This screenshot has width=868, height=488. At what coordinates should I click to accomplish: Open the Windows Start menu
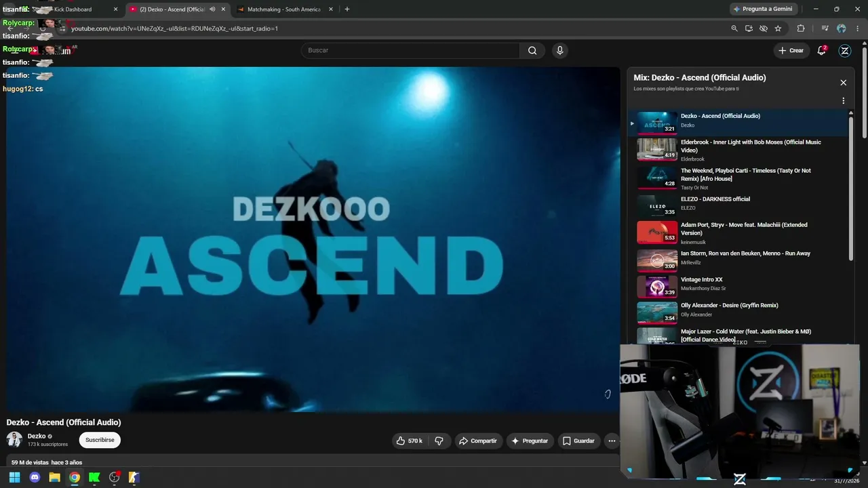14,477
